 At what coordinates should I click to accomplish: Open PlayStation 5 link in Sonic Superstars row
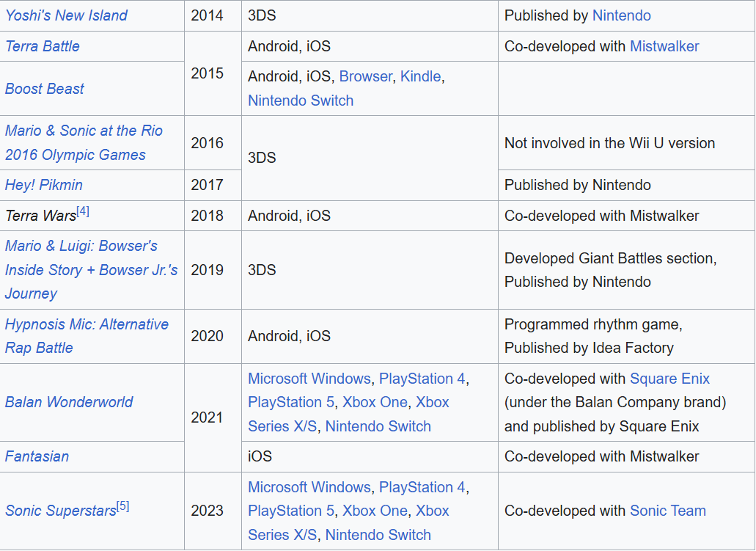click(290, 511)
